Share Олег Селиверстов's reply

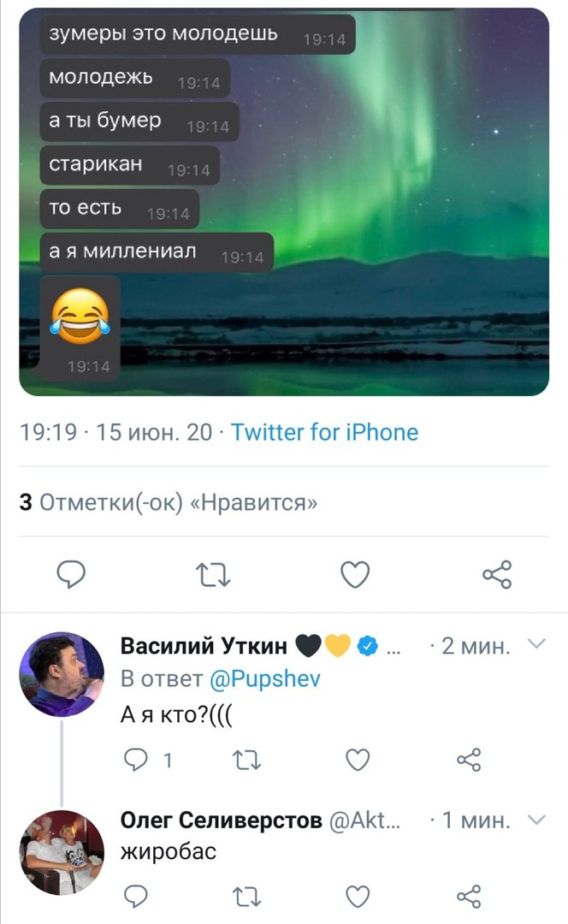(469, 896)
